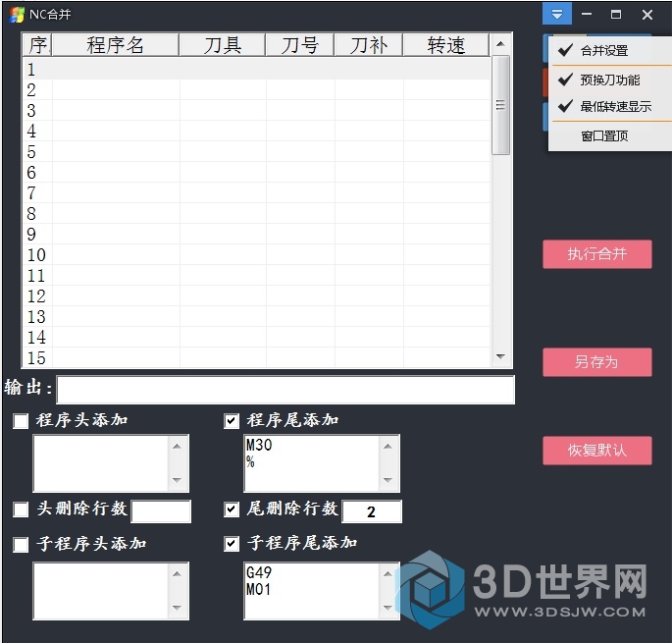Toggle 最低转速显示 menu entry
The width and height of the screenshot is (672, 643).
tap(610, 106)
